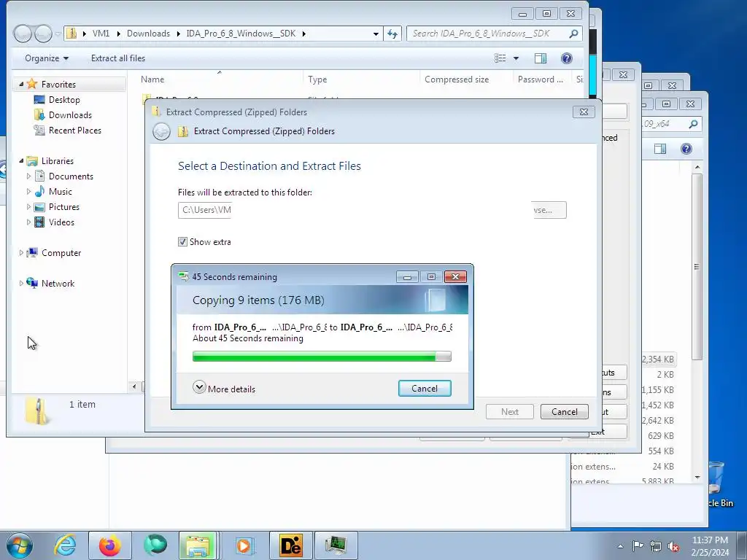Open network status tray icon
Image resolution: width=747 pixels, height=560 pixels.
pos(656,545)
